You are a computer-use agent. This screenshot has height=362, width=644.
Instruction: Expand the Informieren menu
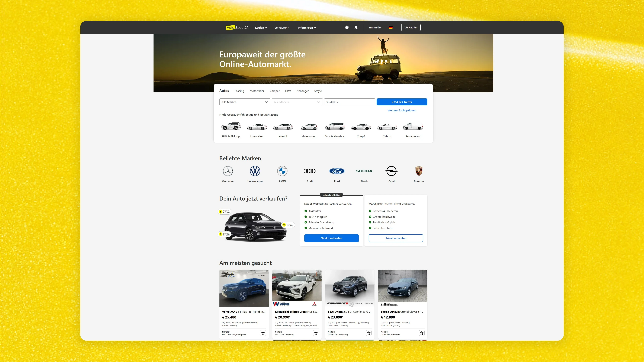(x=307, y=28)
